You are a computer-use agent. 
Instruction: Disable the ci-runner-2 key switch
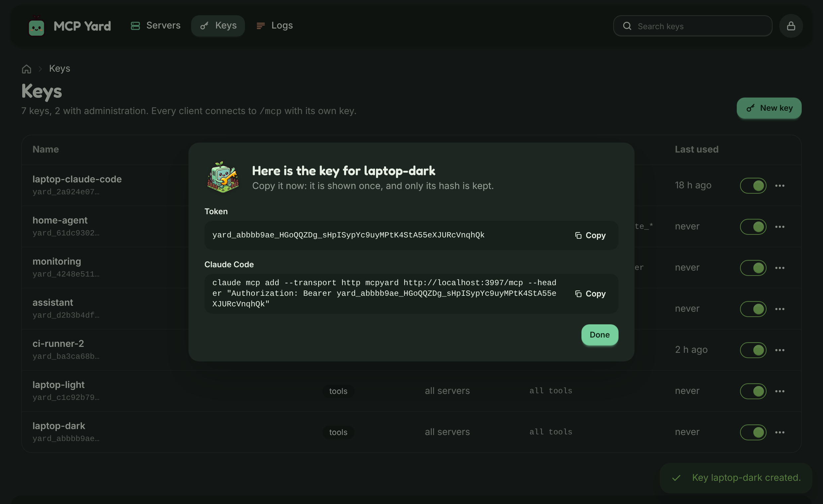tap(753, 350)
